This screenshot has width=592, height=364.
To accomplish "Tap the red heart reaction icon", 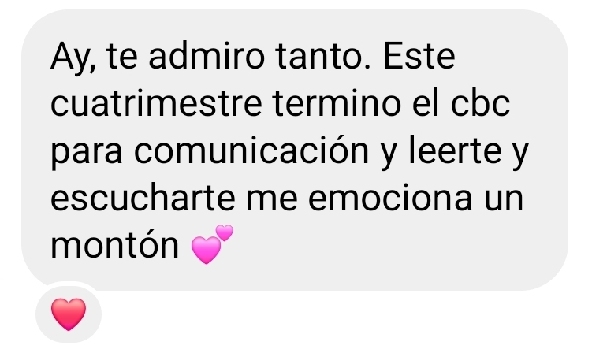I will coord(69,314).
